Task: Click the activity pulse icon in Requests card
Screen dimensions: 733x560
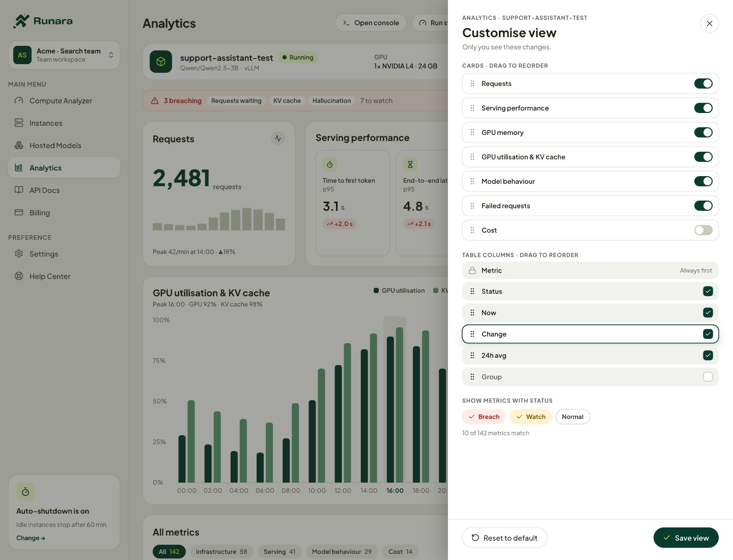Action: pyautogui.click(x=278, y=138)
